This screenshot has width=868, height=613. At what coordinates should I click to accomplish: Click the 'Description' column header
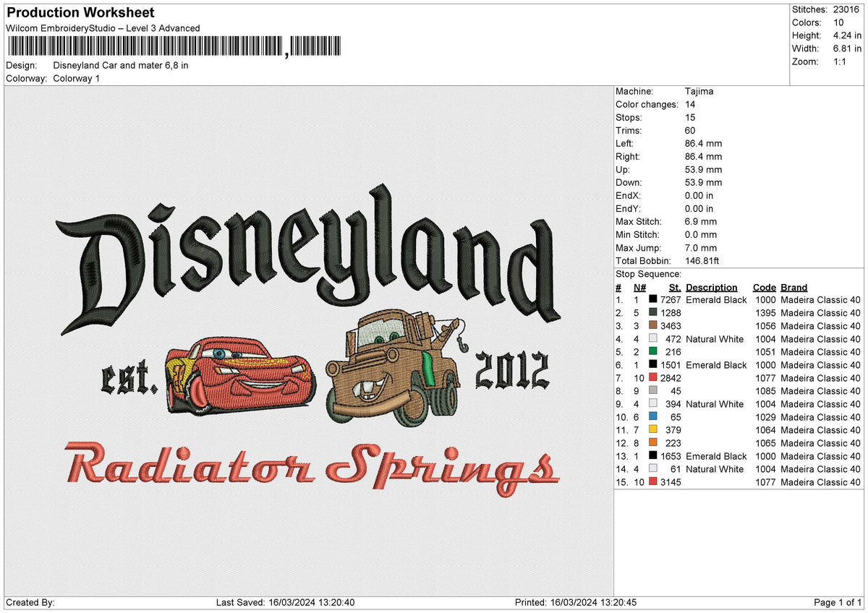coord(712,287)
